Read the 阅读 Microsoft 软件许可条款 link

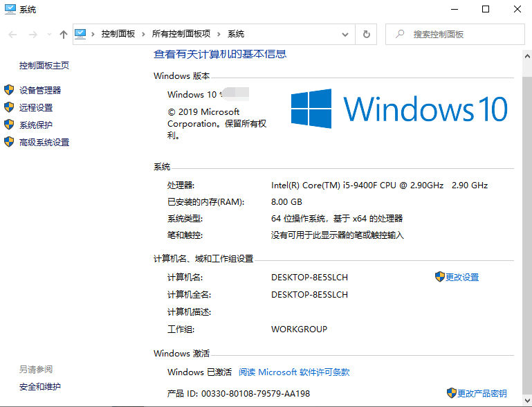point(294,372)
